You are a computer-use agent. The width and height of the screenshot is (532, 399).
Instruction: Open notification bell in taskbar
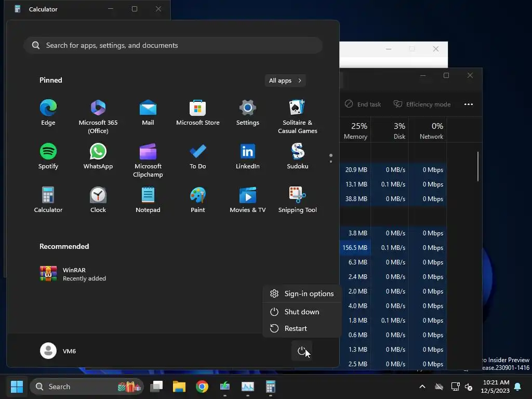click(x=518, y=387)
